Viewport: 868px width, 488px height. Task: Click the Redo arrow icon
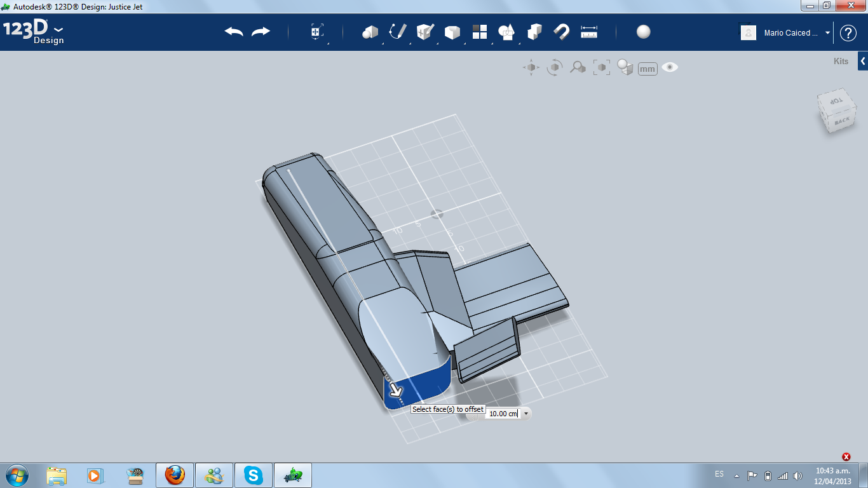point(261,32)
